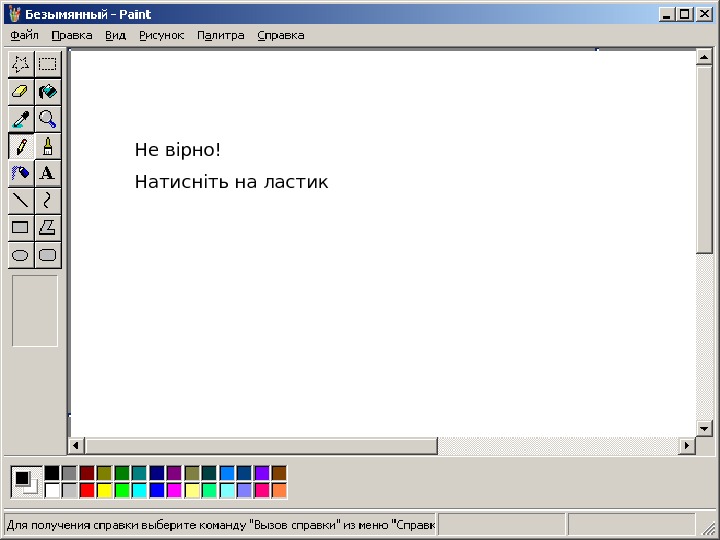The height and width of the screenshot is (540, 720).
Task: Pick the black color swatch
Action: 52,473
